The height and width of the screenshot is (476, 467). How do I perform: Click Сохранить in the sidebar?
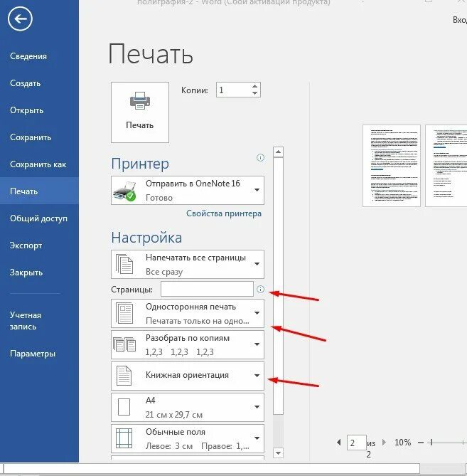point(31,137)
